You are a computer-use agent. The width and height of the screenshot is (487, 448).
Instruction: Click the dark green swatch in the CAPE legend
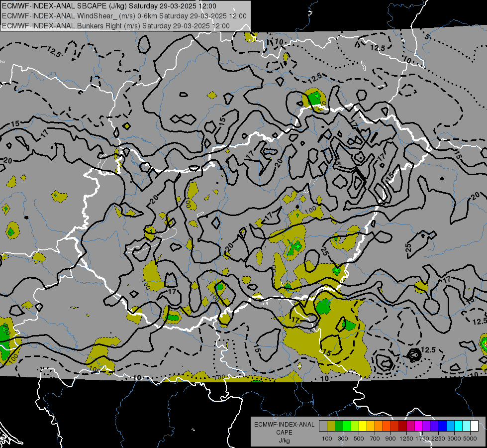(339, 426)
